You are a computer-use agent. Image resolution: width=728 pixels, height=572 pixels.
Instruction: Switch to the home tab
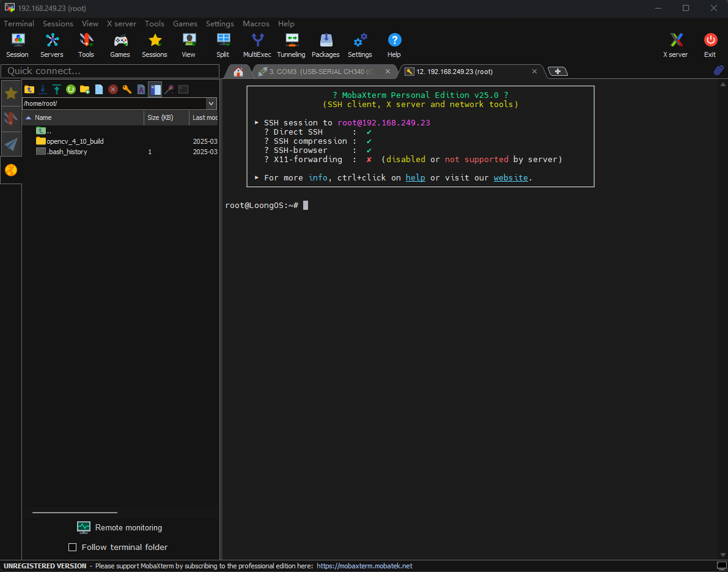(x=238, y=72)
